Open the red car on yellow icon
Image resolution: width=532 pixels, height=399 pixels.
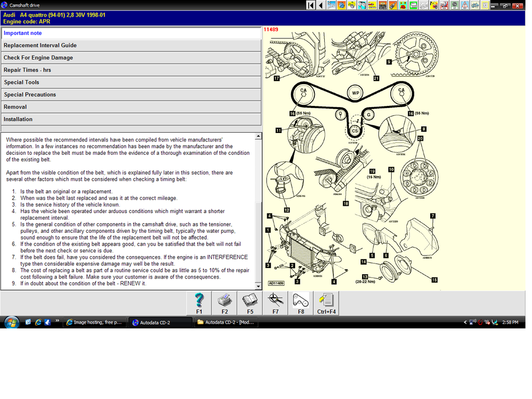372,5
